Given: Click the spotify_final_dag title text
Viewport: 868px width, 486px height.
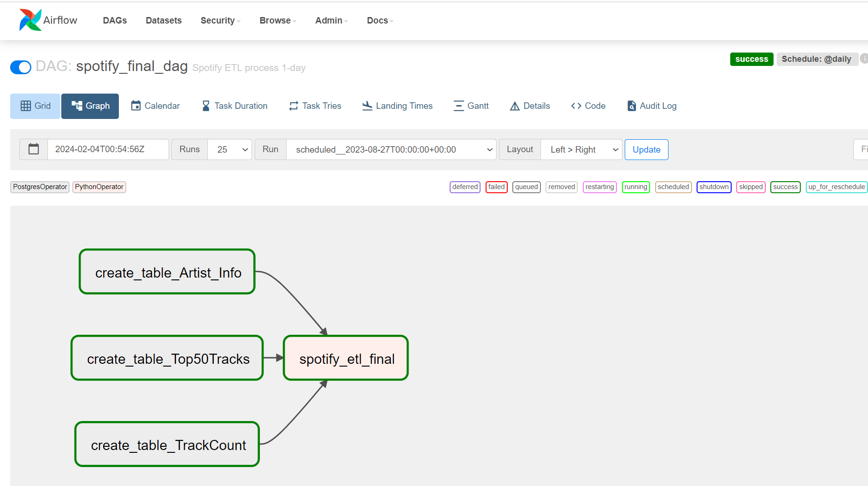Looking at the screenshot, I should tap(132, 66).
